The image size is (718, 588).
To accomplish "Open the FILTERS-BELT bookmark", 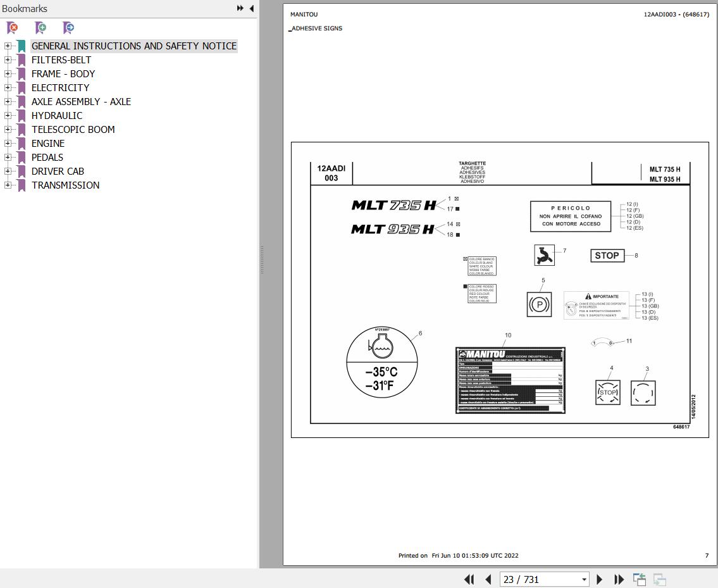I will click(61, 60).
